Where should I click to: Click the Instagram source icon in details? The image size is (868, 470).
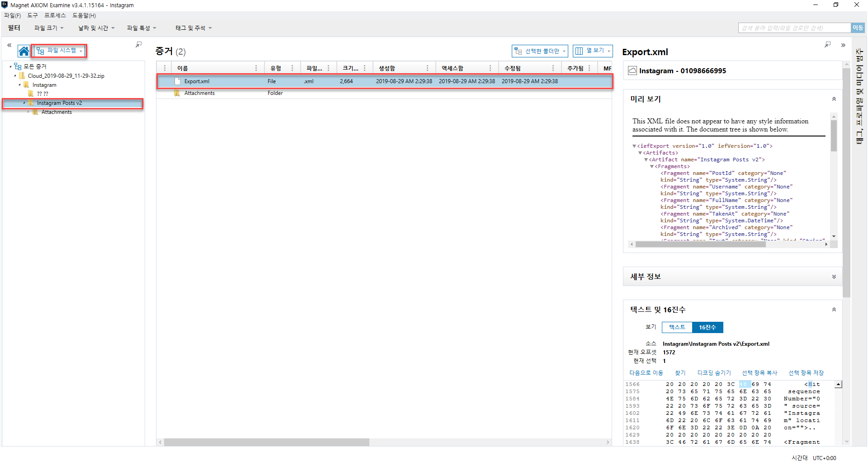tap(632, 70)
